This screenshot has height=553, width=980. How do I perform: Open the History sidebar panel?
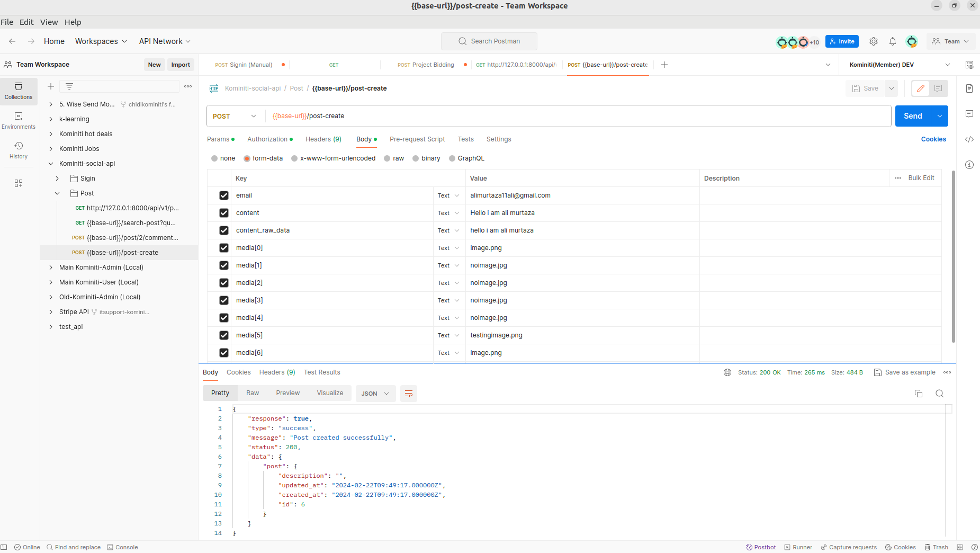pyautogui.click(x=19, y=150)
